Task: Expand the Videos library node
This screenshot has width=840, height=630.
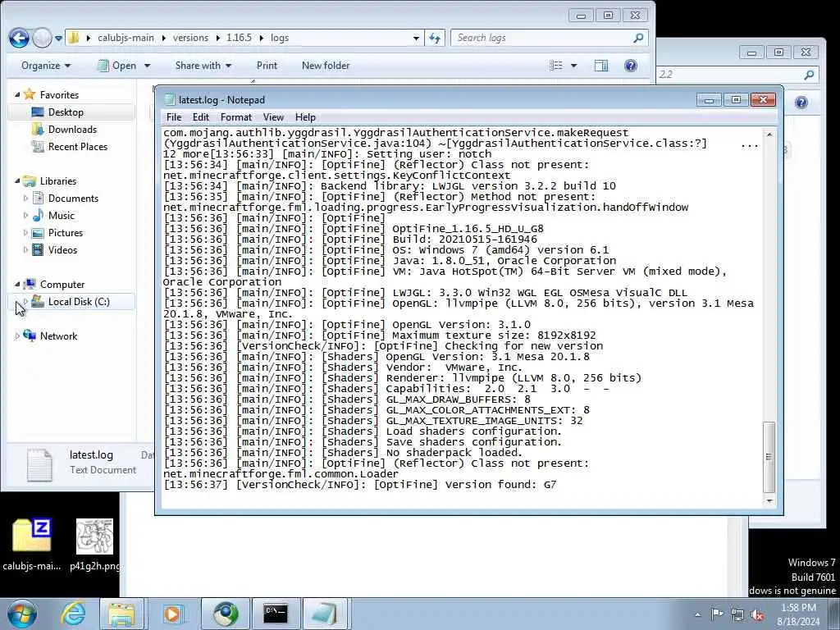Action: click(25, 249)
